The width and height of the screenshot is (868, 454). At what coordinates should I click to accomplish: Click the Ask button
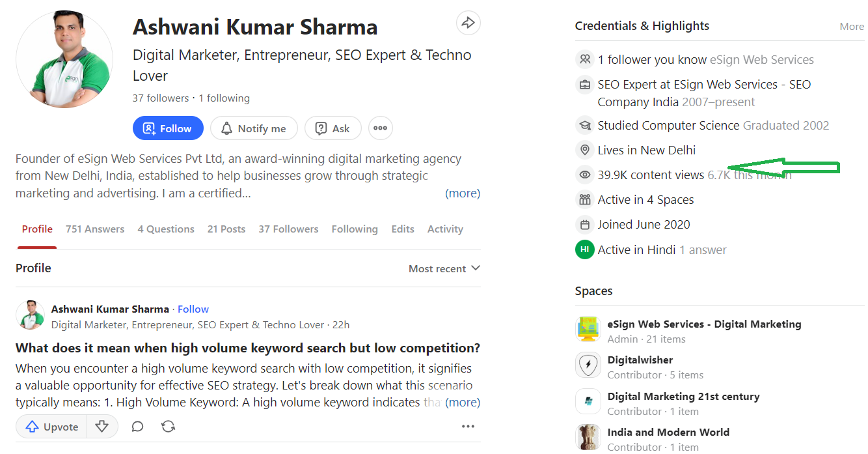pos(332,128)
